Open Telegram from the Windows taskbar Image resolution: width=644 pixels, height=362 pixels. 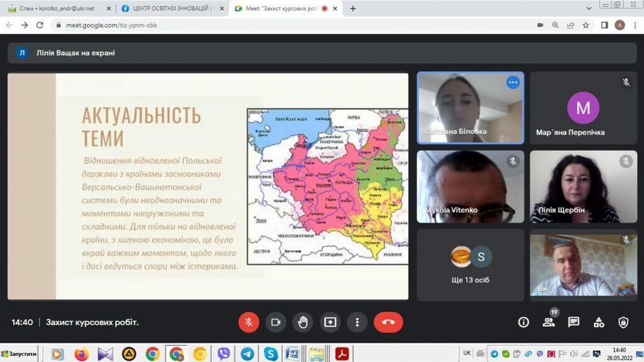point(247,354)
